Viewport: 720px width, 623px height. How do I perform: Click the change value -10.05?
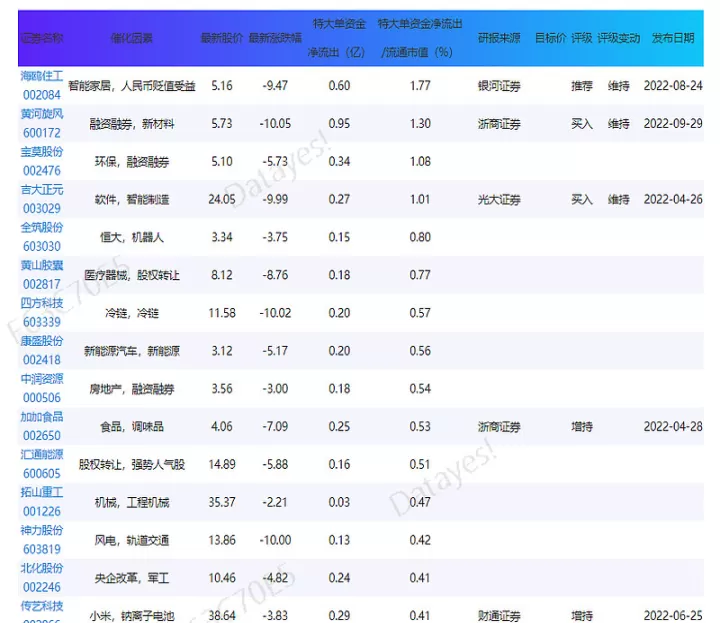(x=275, y=124)
